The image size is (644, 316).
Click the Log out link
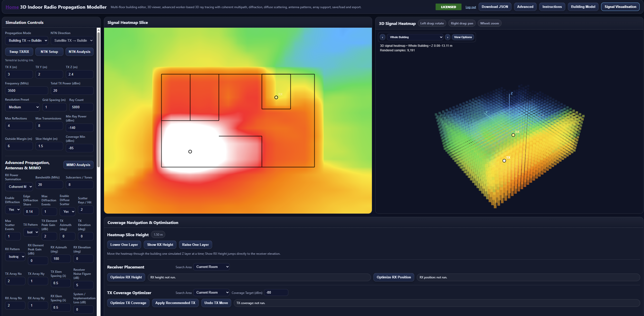point(471,7)
